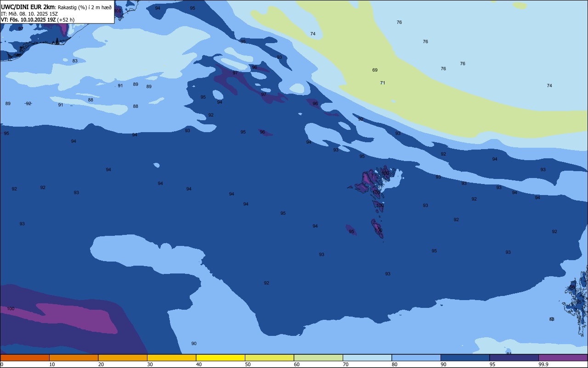This screenshot has height=368, width=588.
Task: Click the '69' humidity value on the map
Action: (375, 70)
